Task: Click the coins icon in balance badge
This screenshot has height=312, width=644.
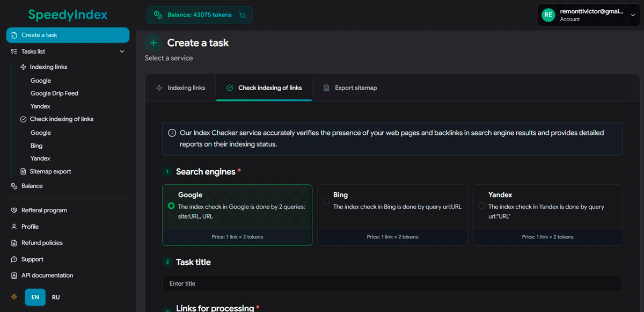Action: pyautogui.click(x=158, y=15)
